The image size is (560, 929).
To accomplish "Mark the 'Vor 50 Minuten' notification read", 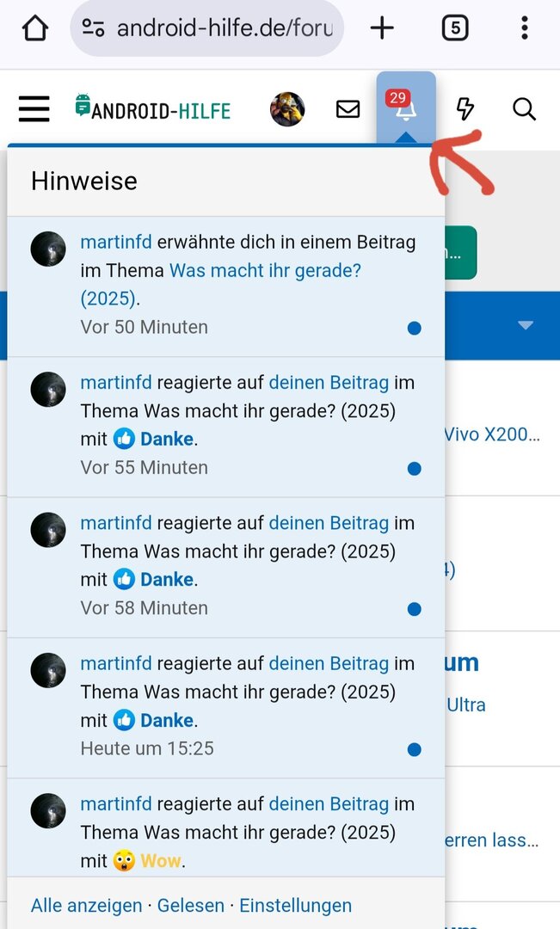I will [415, 328].
